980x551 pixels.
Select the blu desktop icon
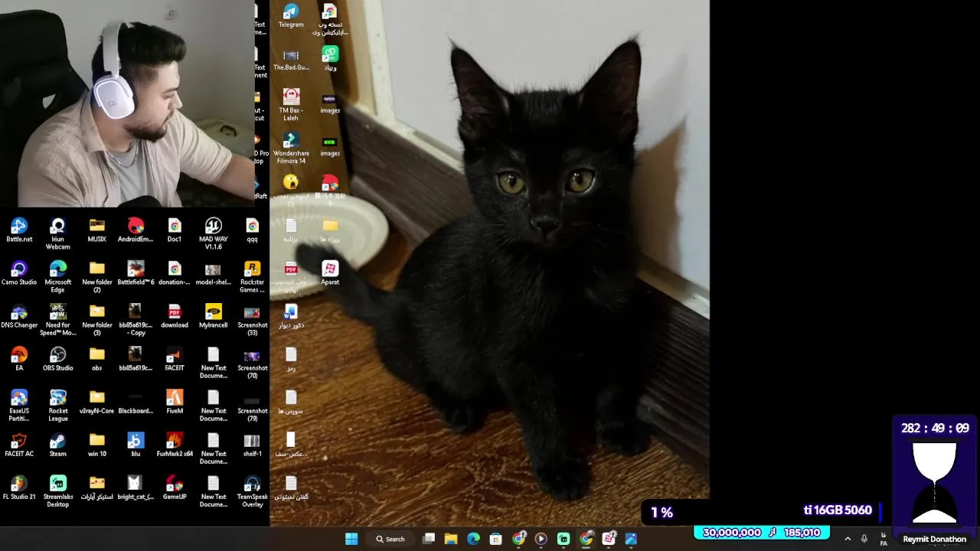click(x=136, y=444)
